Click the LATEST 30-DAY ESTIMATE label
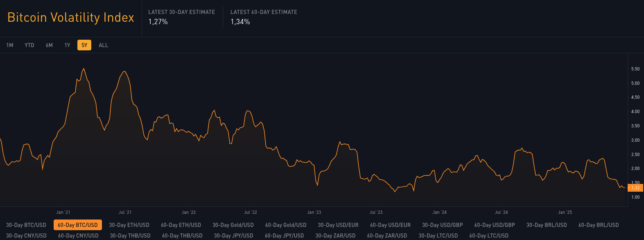The height and width of the screenshot is (240, 644). pos(181,12)
